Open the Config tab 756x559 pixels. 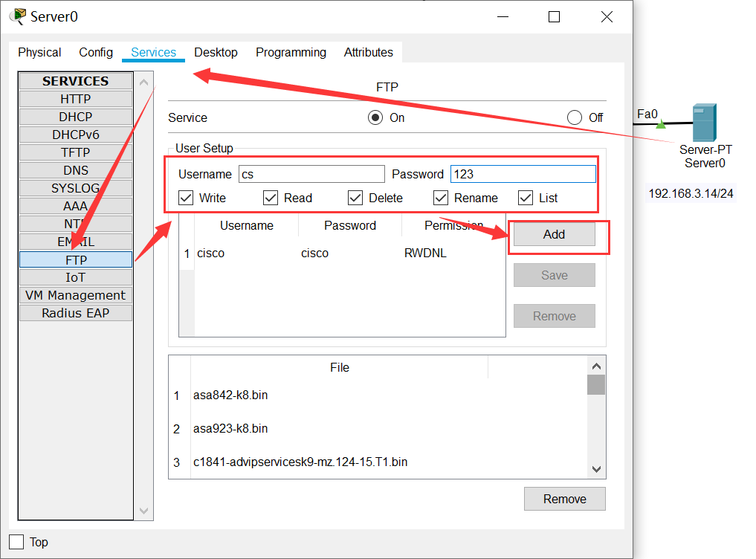click(96, 52)
